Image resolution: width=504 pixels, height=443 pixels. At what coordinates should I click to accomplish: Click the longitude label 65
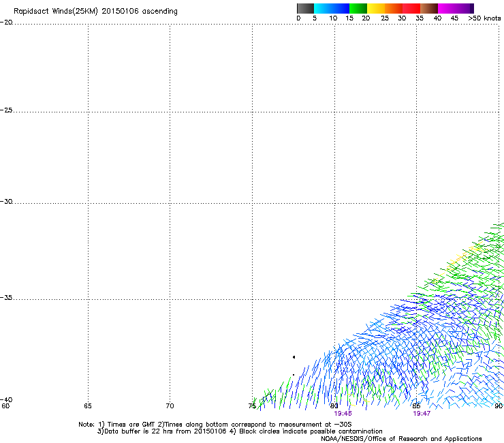[88, 406]
